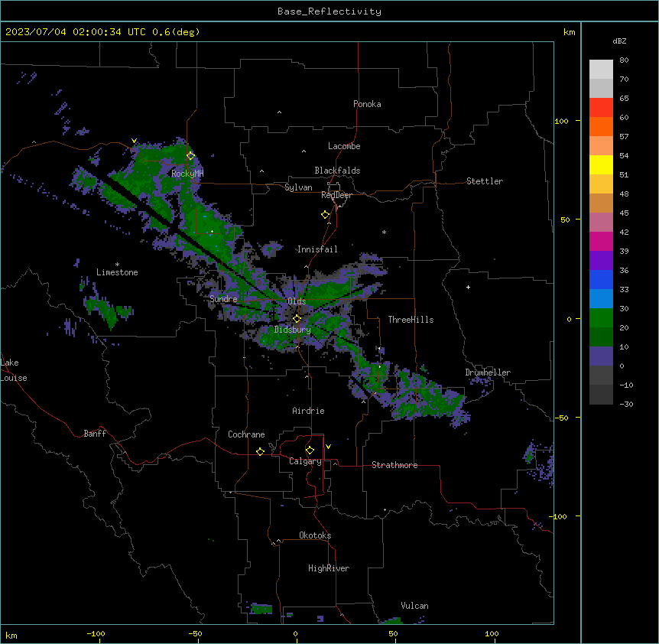Select the slate blue 10 dBZ swatch
The height and width of the screenshot is (644, 659).
point(601,356)
